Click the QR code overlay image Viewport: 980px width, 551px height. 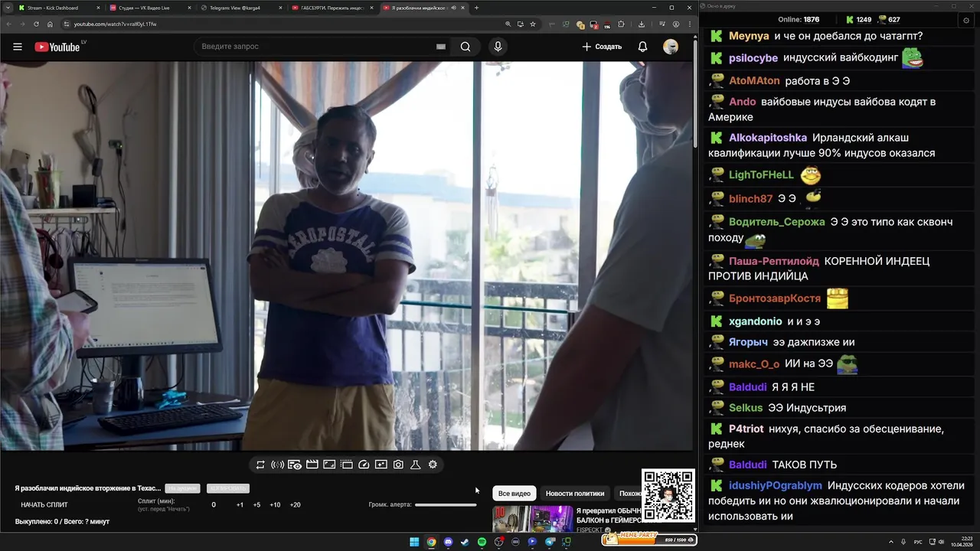point(668,496)
